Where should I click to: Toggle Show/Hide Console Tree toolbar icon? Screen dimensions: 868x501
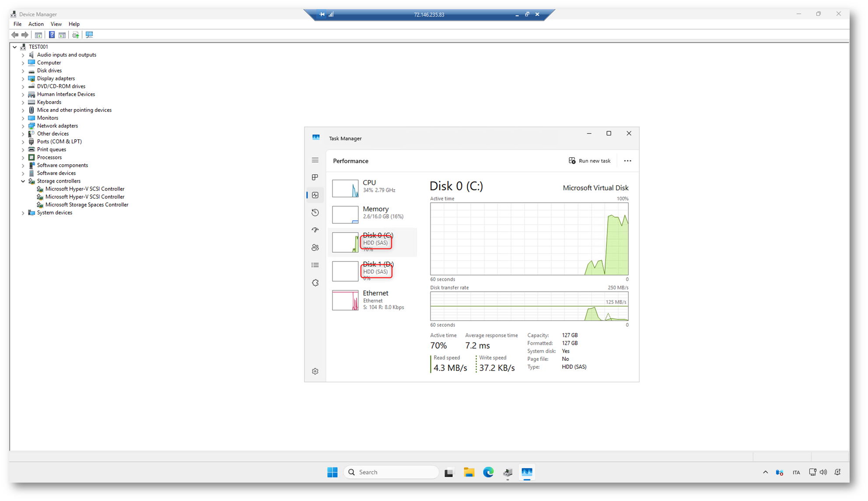38,35
